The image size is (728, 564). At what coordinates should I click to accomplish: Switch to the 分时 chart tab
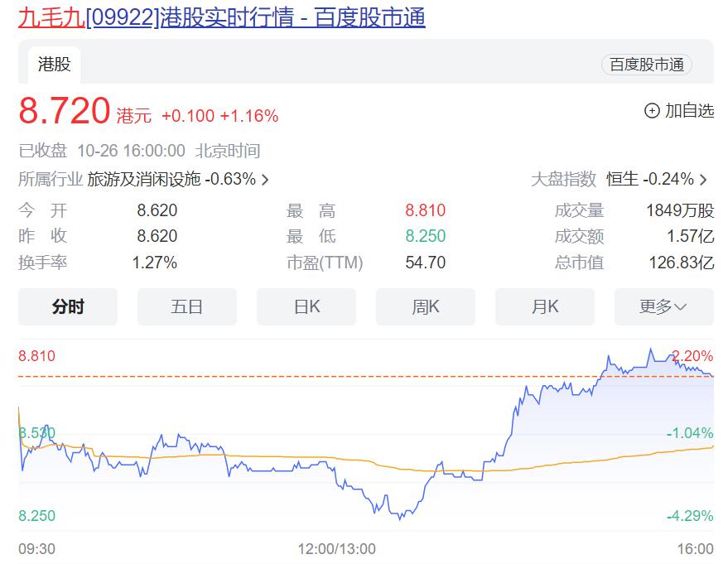click(68, 306)
